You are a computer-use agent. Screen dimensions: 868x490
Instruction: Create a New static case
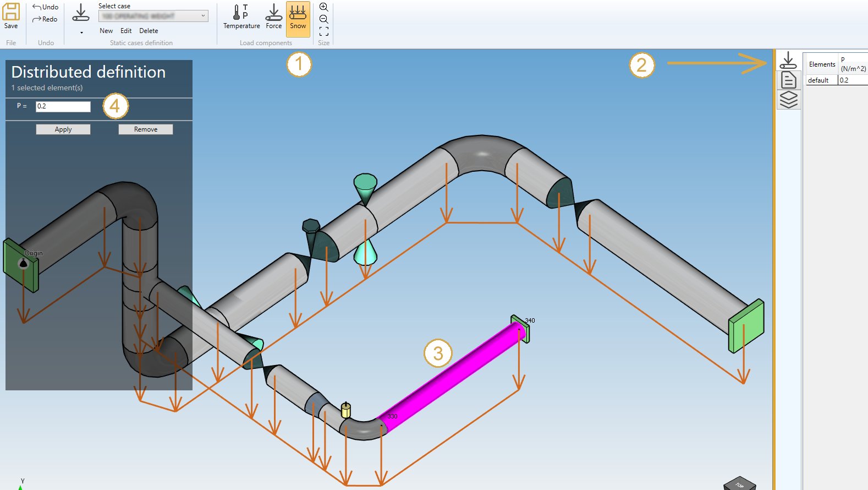(x=106, y=31)
